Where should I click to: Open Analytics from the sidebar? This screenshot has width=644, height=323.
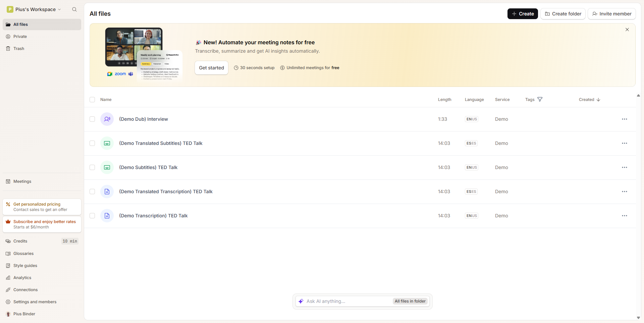22,278
